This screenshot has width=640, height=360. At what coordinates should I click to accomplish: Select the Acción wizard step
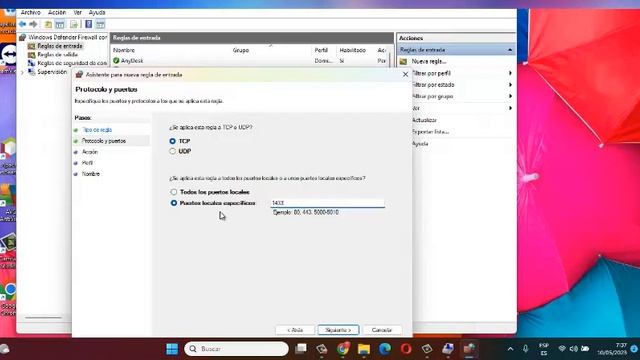click(x=90, y=152)
